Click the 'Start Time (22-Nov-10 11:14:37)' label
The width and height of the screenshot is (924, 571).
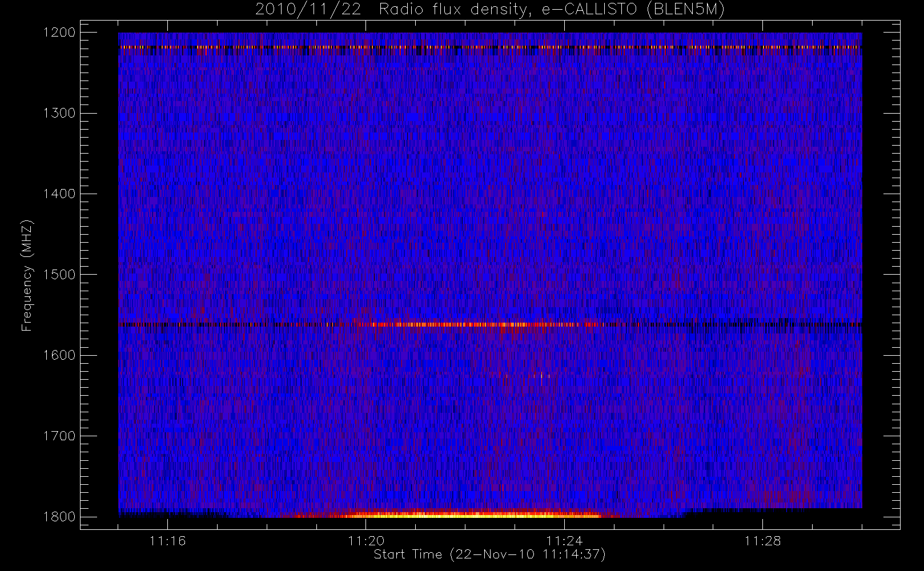click(x=489, y=554)
